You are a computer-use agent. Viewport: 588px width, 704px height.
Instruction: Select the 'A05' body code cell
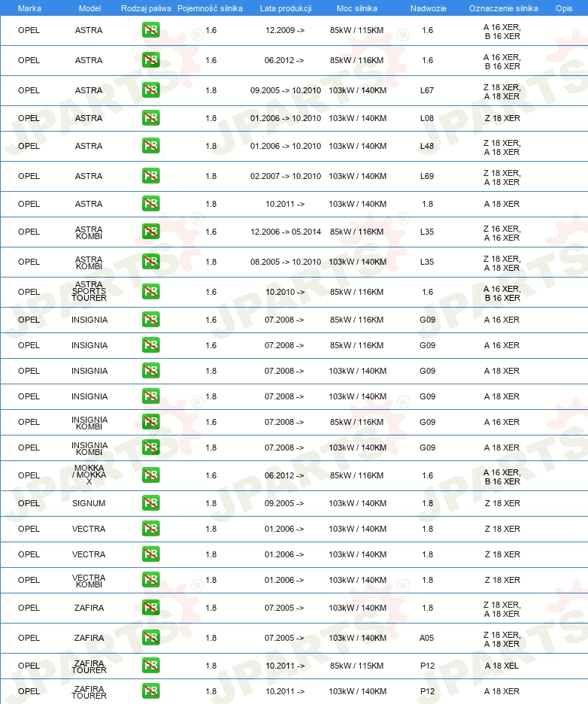[x=426, y=638]
